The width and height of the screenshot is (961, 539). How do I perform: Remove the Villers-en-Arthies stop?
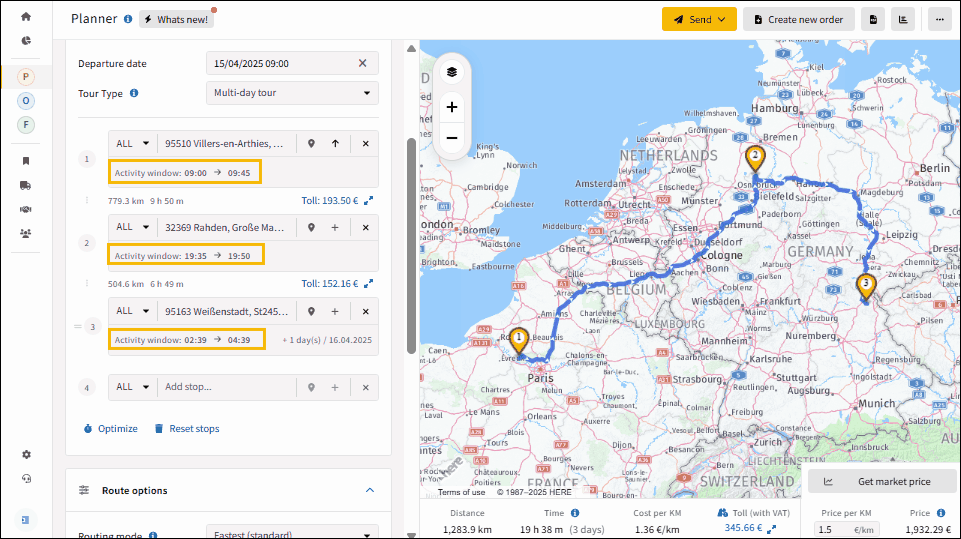pos(365,143)
